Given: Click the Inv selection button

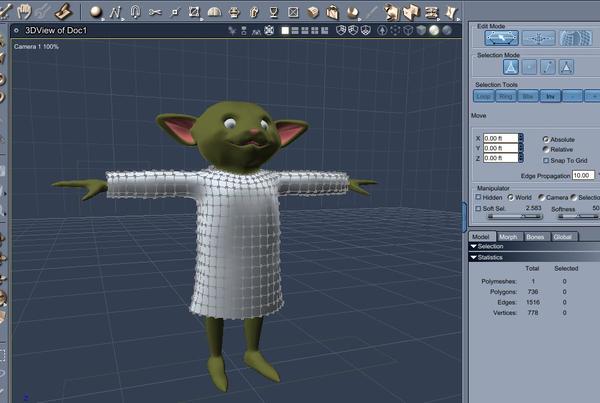Looking at the screenshot, I should click(550, 96).
